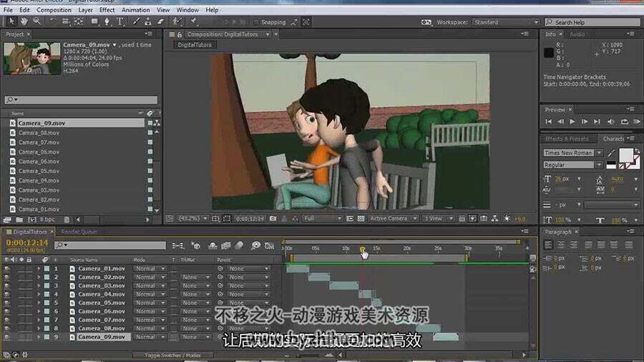Open the Full resolution dropdown

click(x=323, y=219)
